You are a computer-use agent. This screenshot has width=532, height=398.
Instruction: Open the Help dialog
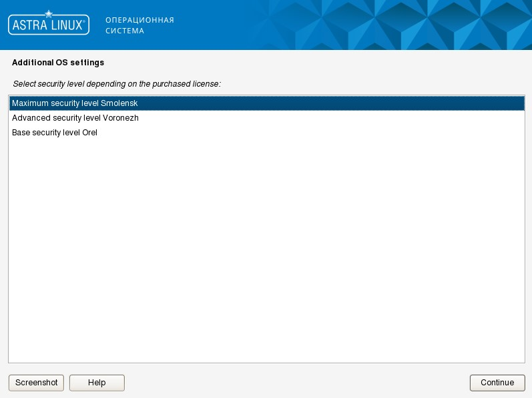tap(97, 383)
